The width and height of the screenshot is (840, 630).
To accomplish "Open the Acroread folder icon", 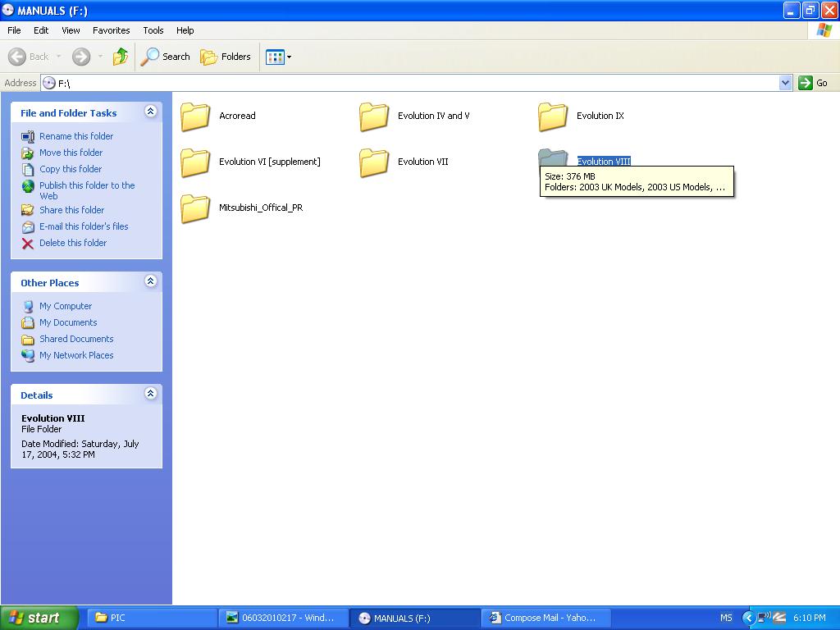I will click(195, 116).
